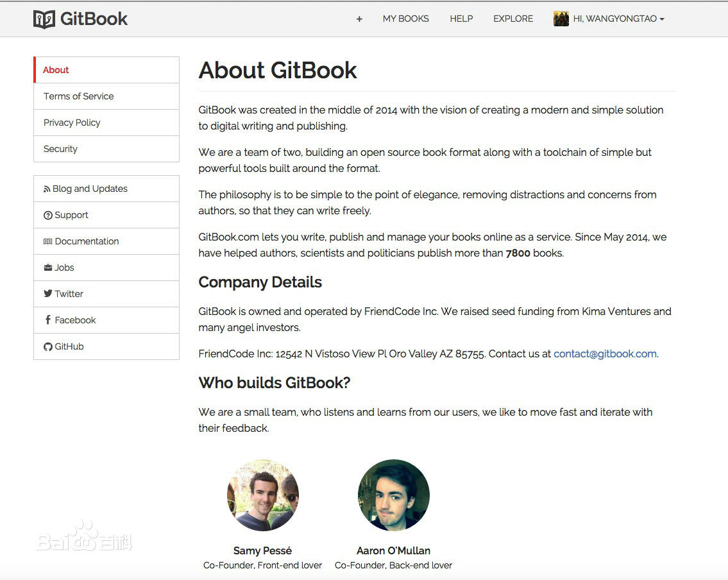Open HELP in the top navigation

point(461,19)
